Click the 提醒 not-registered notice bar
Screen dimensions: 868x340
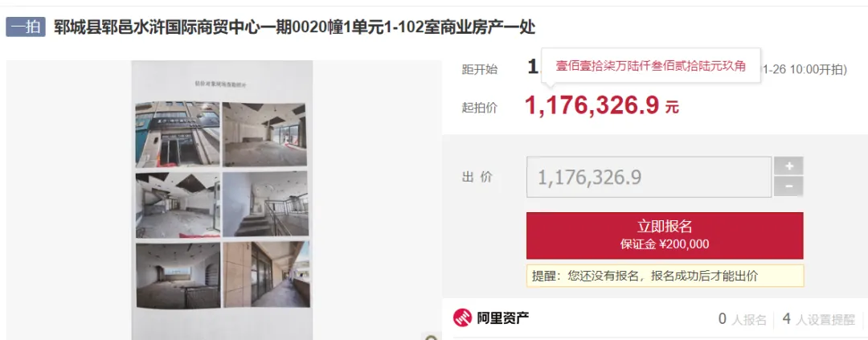[x=665, y=276]
